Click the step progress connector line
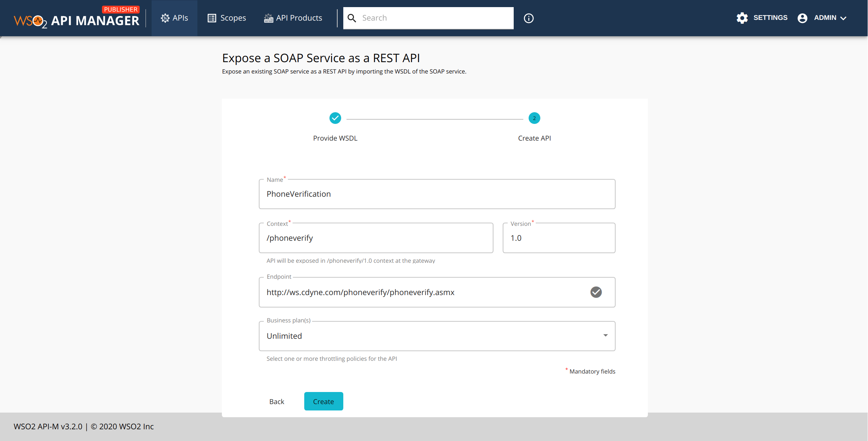 pos(435,118)
